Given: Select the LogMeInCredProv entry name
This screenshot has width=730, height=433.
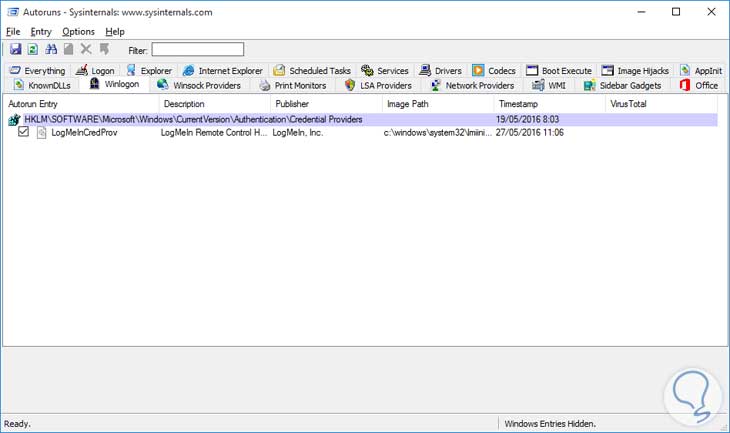Looking at the screenshot, I should (84, 133).
